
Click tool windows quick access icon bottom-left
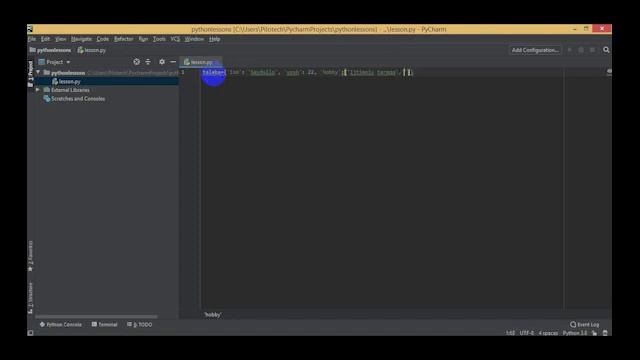pyautogui.click(x=31, y=333)
